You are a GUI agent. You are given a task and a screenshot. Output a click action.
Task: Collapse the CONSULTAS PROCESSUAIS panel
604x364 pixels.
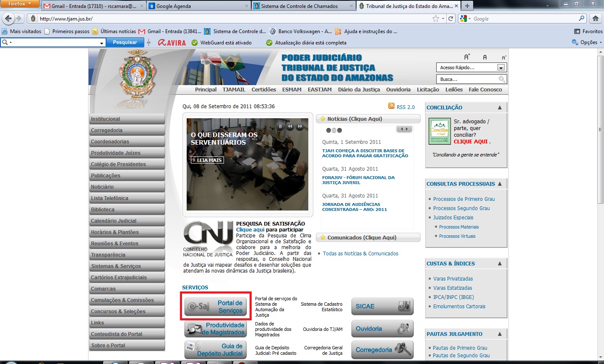(x=500, y=184)
